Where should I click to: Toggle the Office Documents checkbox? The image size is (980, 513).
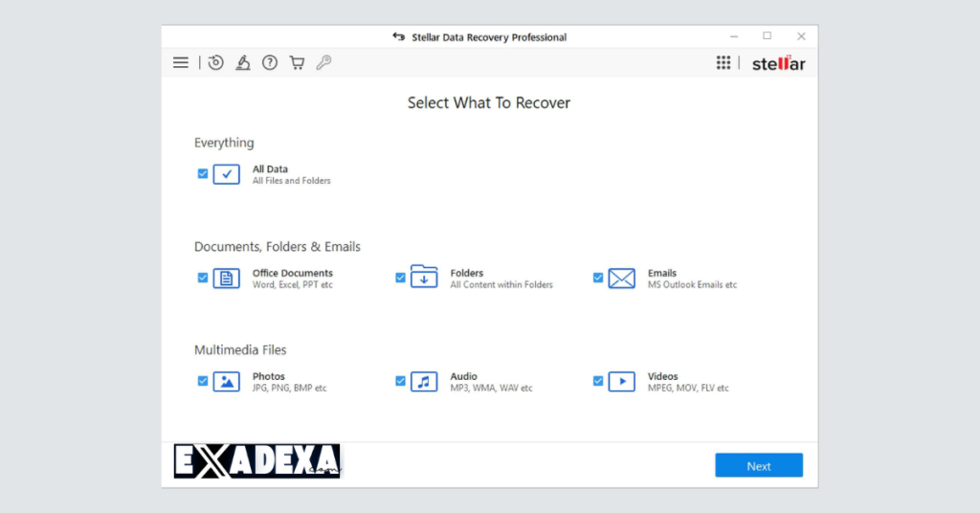click(x=203, y=278)
